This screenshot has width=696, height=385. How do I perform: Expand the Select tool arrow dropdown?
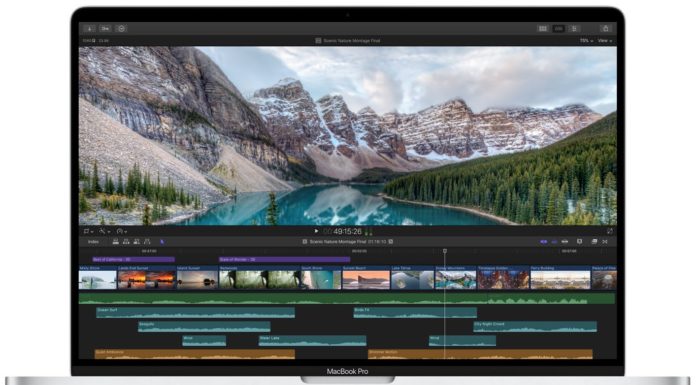tap(162, 242)
